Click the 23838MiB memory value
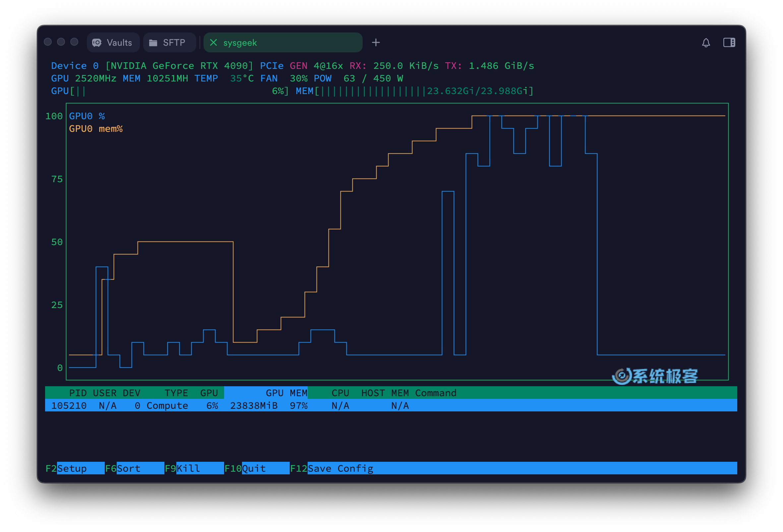 (254, 405)
